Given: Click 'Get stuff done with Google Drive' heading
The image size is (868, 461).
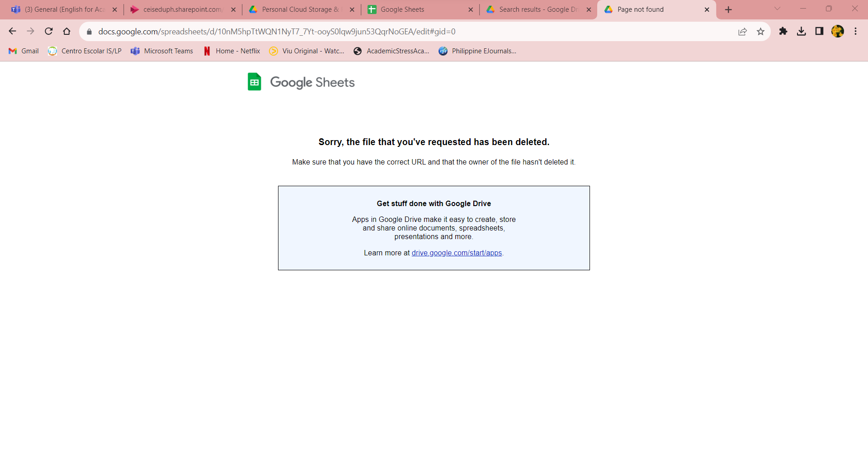Looking at the screenshot, I should (434, 204).
